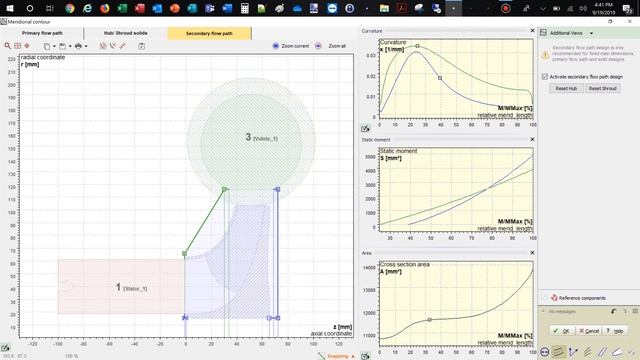Close the Area diagram panel
Viewport: 640px width, 360px height.
[532, 253]
